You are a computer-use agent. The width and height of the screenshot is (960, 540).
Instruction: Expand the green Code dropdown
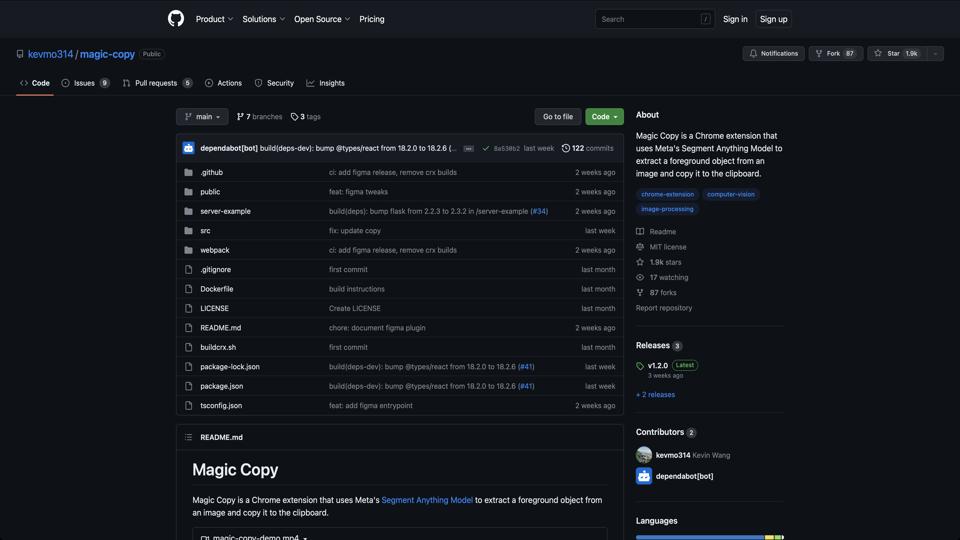[x=604, y=117]
